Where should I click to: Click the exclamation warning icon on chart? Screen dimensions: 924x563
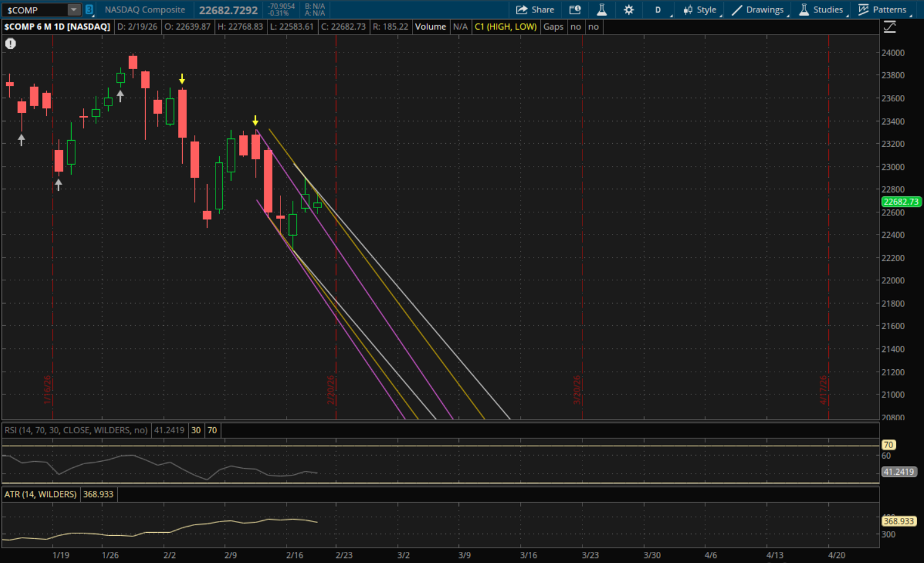[x=10, y=44]
